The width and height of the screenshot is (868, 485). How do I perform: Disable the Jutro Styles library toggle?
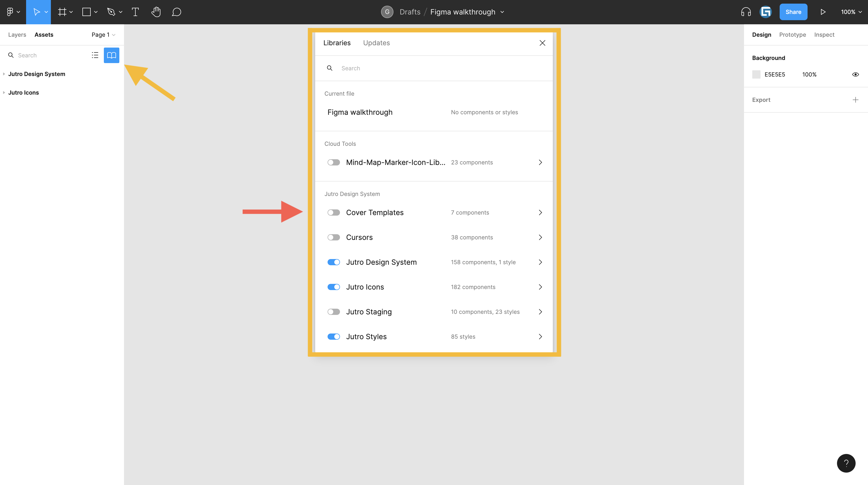(334, 337)
